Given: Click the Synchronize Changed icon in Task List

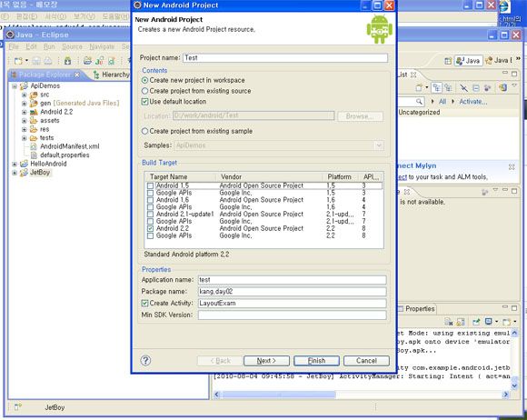Looking at the screenshot, I should 502,88.
